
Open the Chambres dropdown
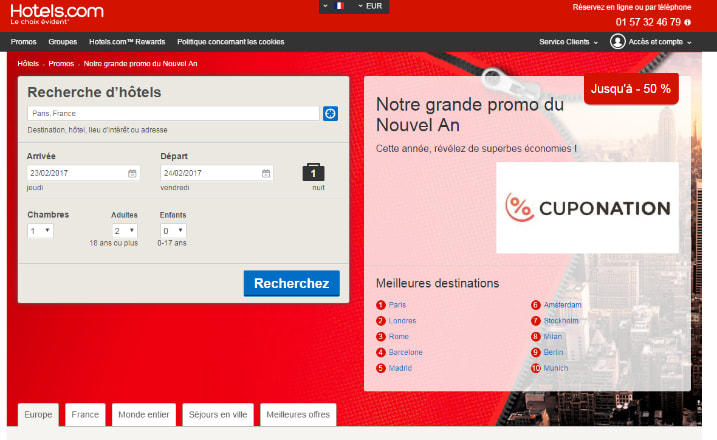40,231
